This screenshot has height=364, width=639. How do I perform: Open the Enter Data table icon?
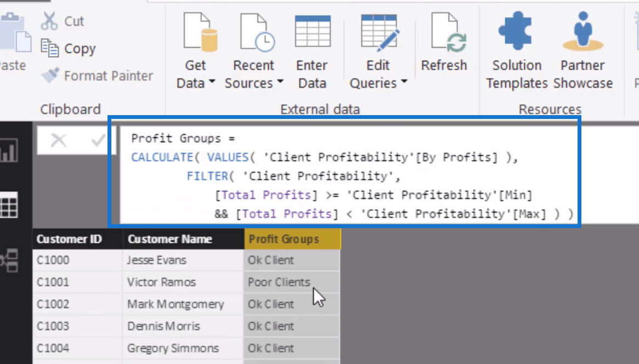pyautogui.click(x=313, y=31)
